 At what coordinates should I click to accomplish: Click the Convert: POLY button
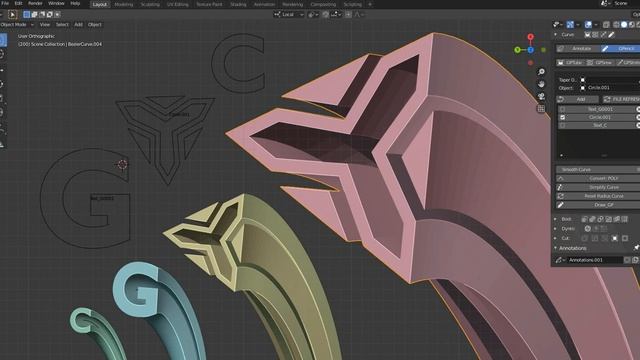click(598, 178)
